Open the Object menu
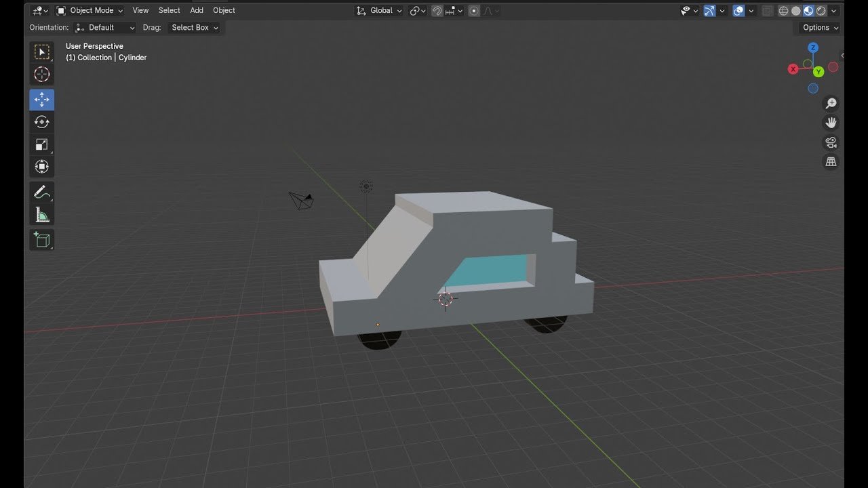 pos(224,10)
